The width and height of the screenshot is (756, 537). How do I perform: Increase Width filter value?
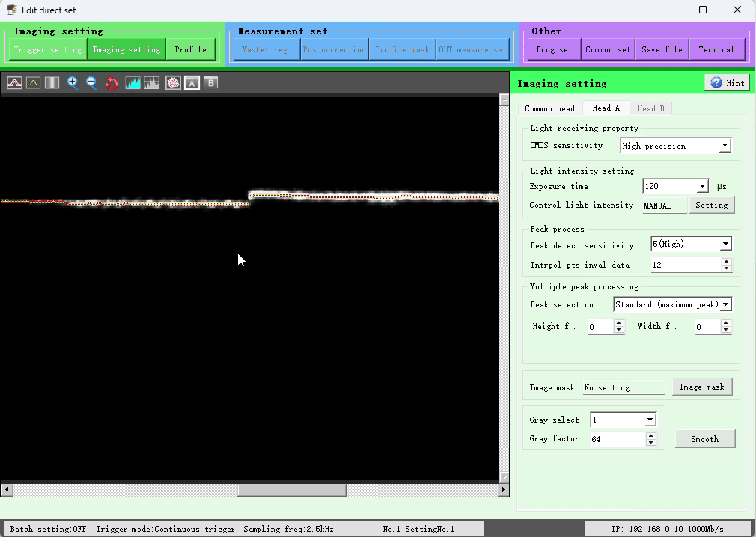click(726, 323)
